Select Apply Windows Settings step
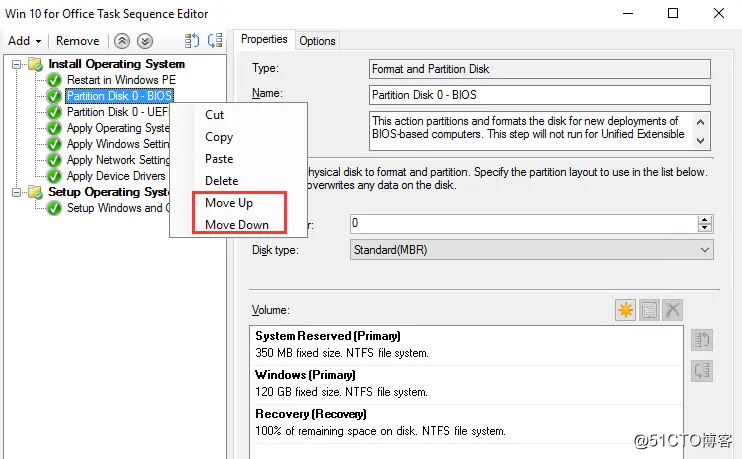Viewport: 742px width, 459px height. tap(117, 144)
